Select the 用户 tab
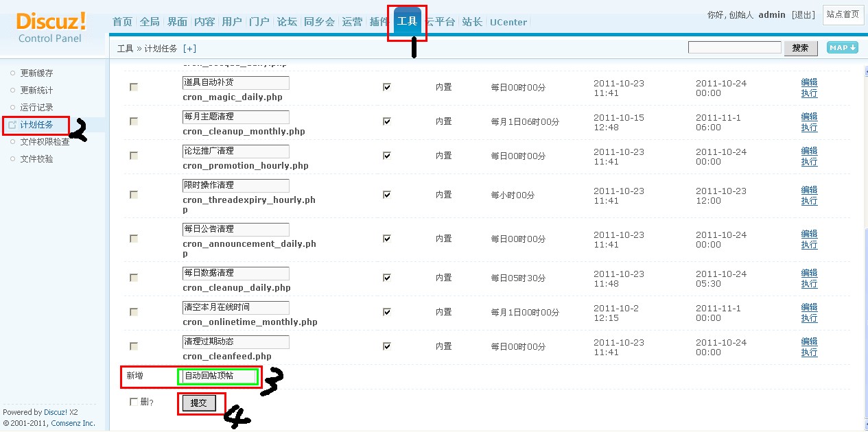Viewport: 868px width, 432px height. coord(232,22)
